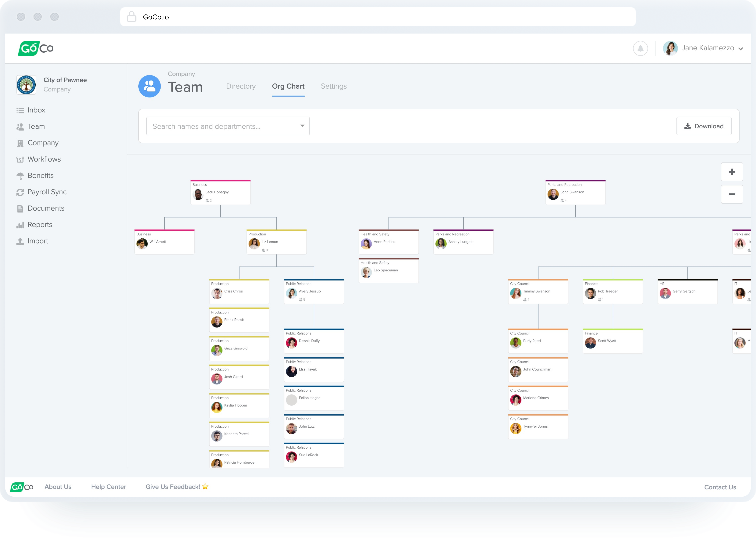Viewport: 756px width, 546px height.
Task: Click the notification bell icon
Action: point(640,49)
